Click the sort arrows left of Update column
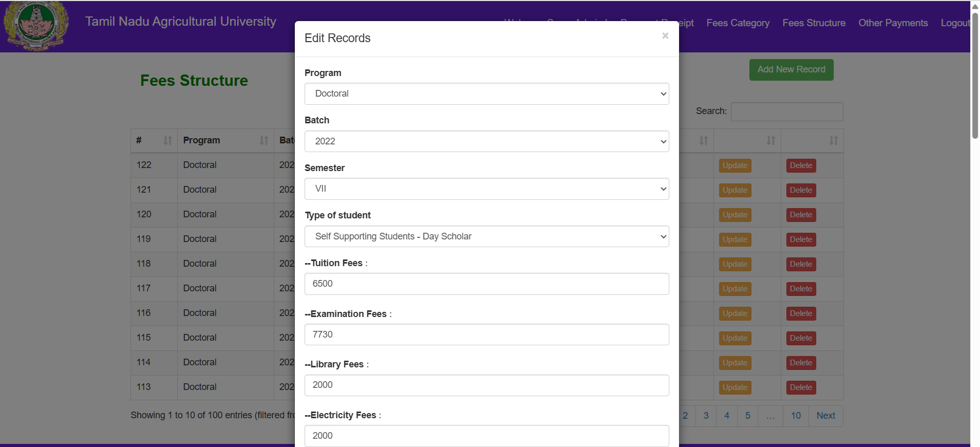The height and width of the screenshot is (447, 980). click(x=703, y=140)
